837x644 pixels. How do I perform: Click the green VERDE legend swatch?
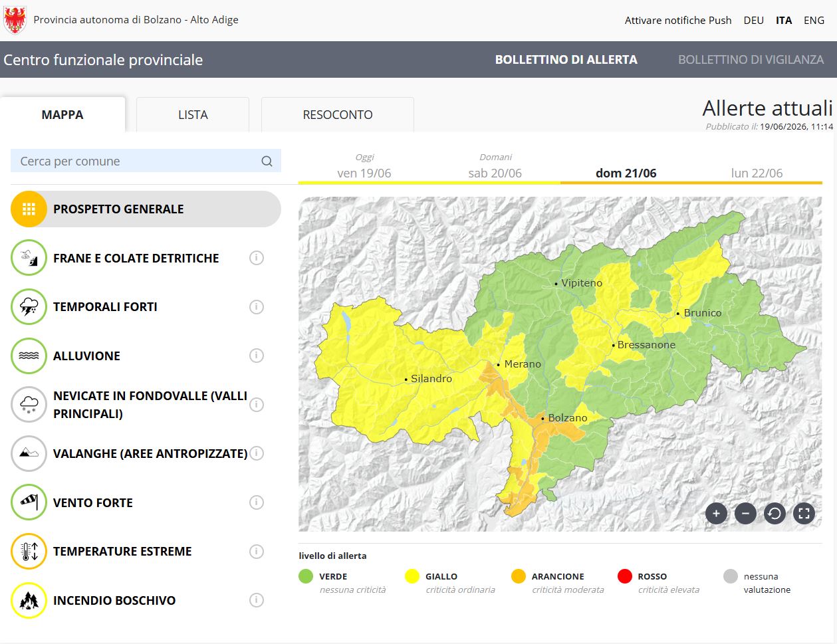[306, 576]
